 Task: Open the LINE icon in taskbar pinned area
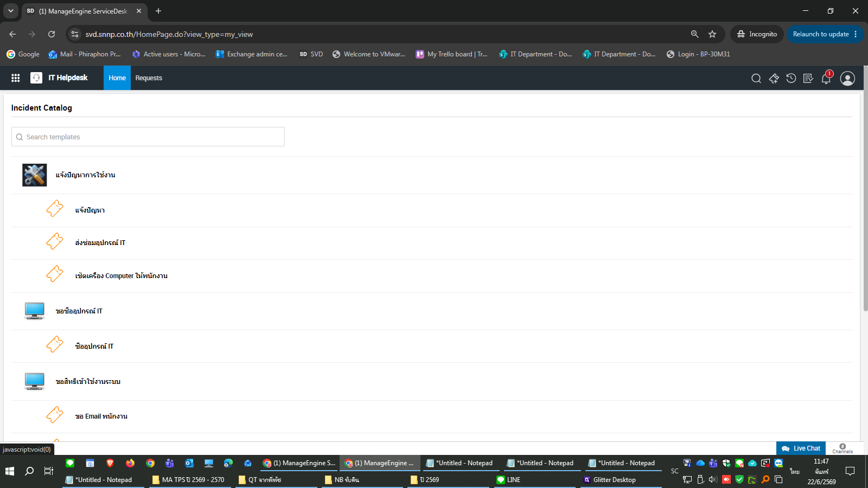pyautogui.click(x=70, y=463)
